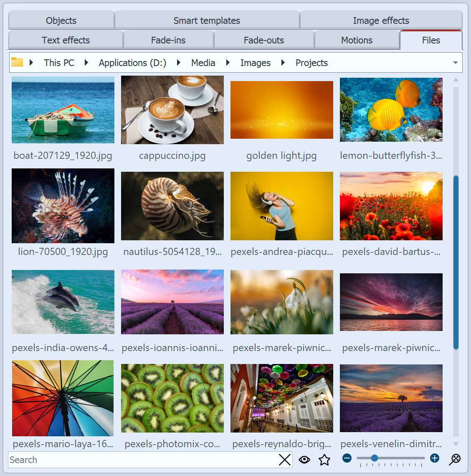The image size is (471, 476).
Task: Click the zoom-in plus icon
Action: 434,458
